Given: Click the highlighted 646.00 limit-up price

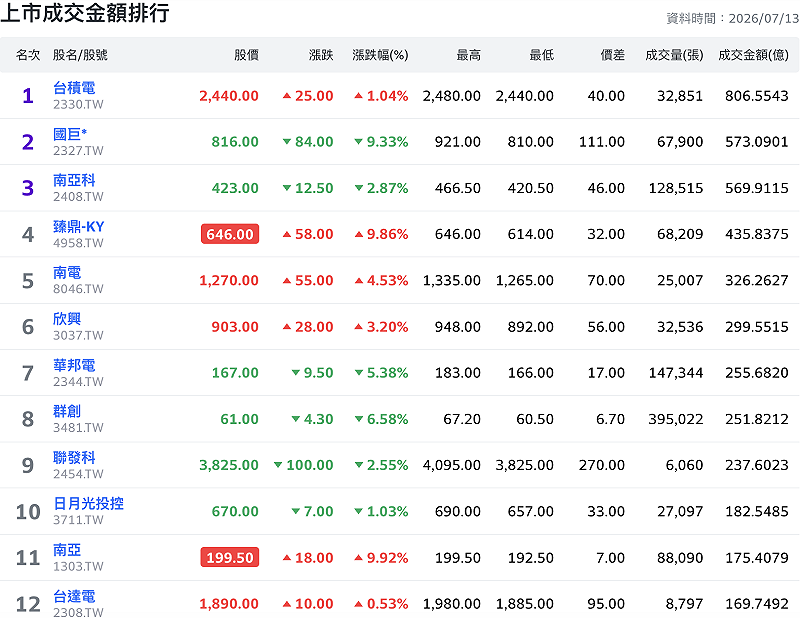Looking at the screenshot, I should pyautogui.click(x=230, y=234).
